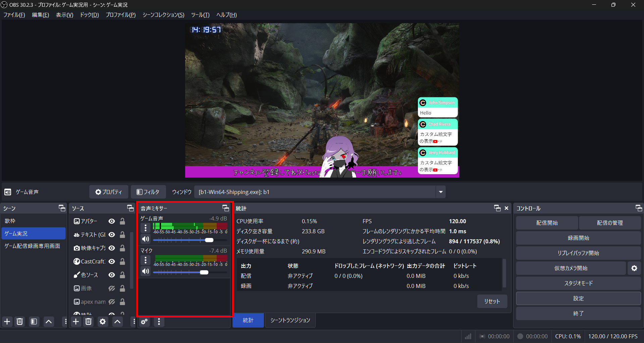Open the ヘルプ menu
This screenshot has width=644, height=343.
tap(226, 15)
